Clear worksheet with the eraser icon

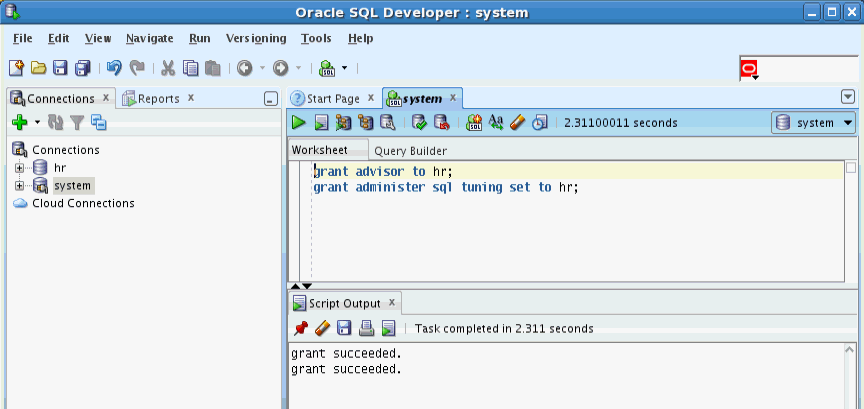[x=517, y=122]
